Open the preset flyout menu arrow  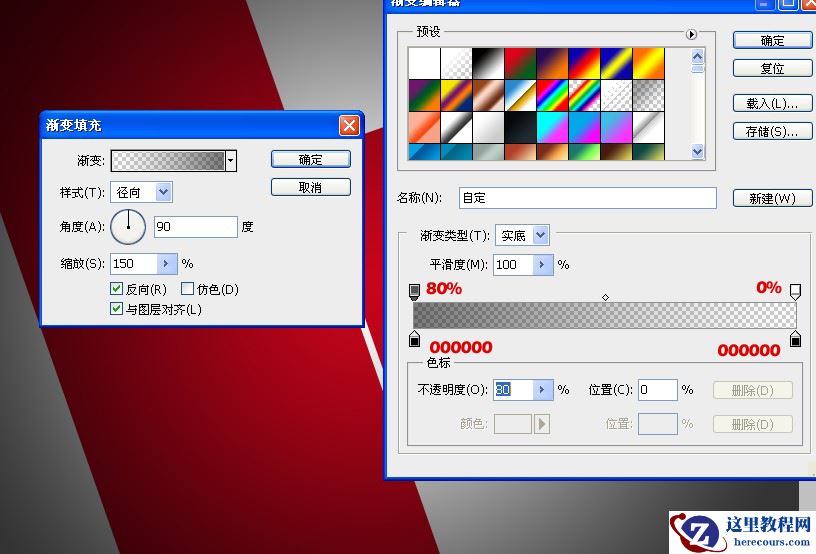tap(691, 34)
